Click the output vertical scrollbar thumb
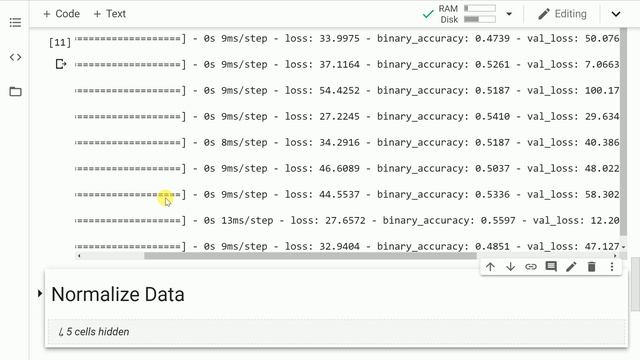Screen dimensions: 640x360 click(623, 131)
